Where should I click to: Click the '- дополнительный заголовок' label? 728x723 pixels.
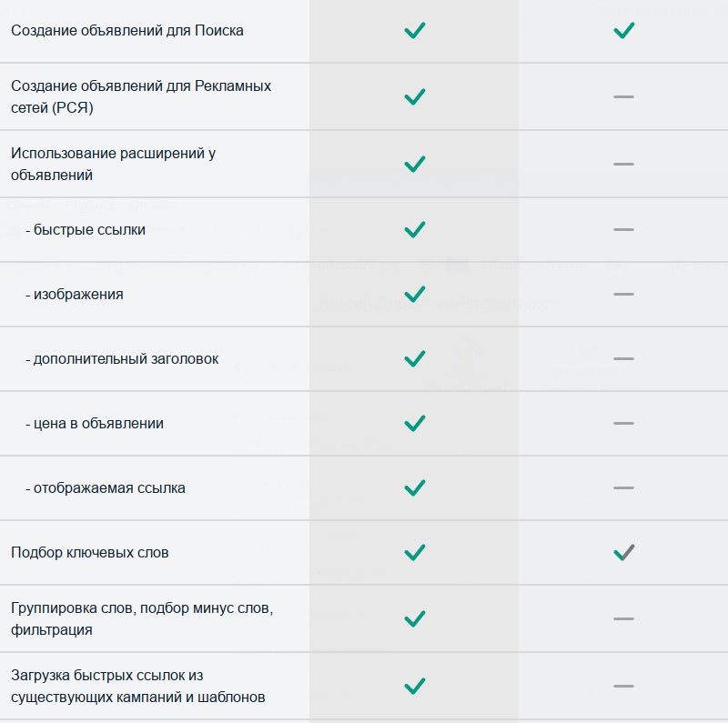click(x=122, y=358)
